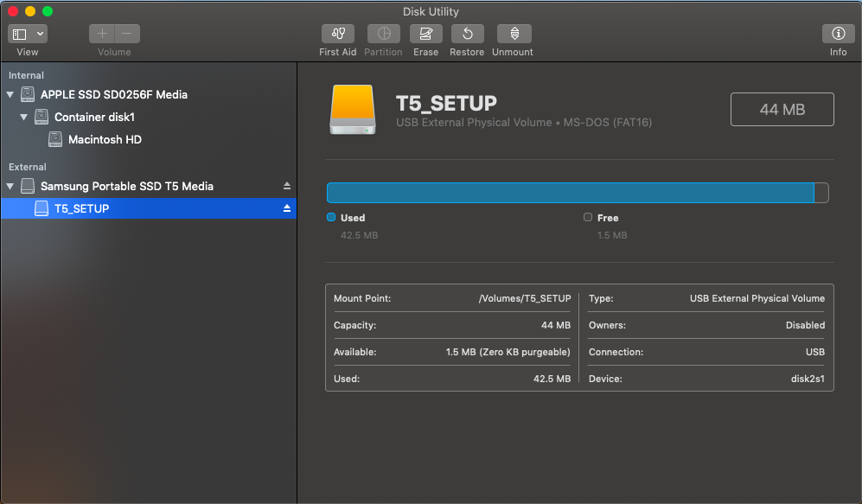Viewport: 862px width, 504px height.
Task: Click the Unmount toolbar icon
Action: pyautogui.click(x=514, y=34)
